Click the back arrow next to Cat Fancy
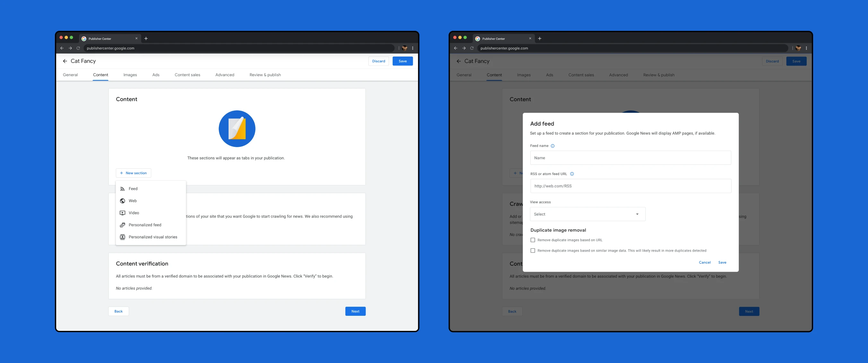Image resolution: width=868 pixels, height=363 pixels. coord(65,61)
